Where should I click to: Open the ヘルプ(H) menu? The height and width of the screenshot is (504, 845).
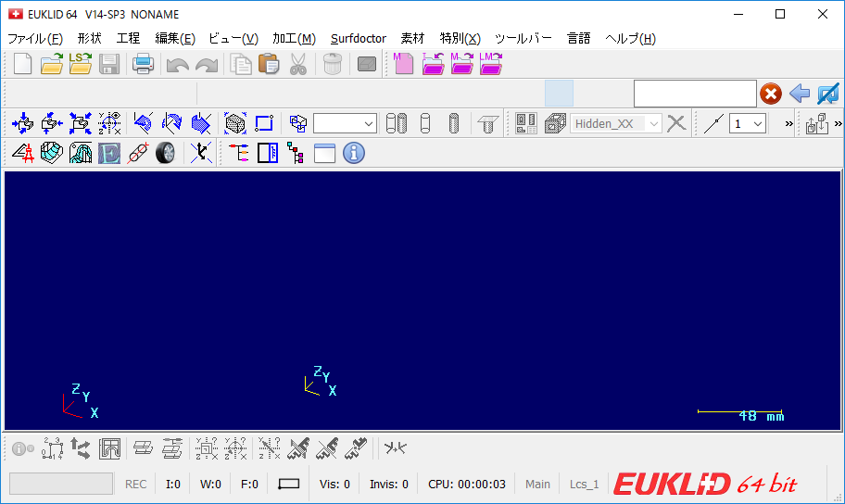coord(630,38)
